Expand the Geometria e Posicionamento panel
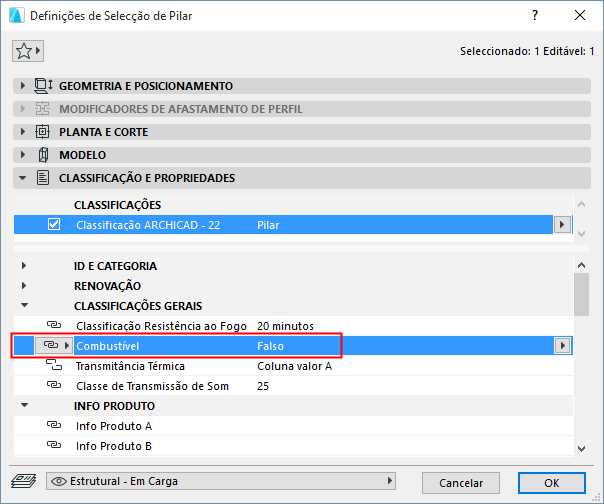The height and width of the screenshot is (504, 604). click(x=24, y=86)
